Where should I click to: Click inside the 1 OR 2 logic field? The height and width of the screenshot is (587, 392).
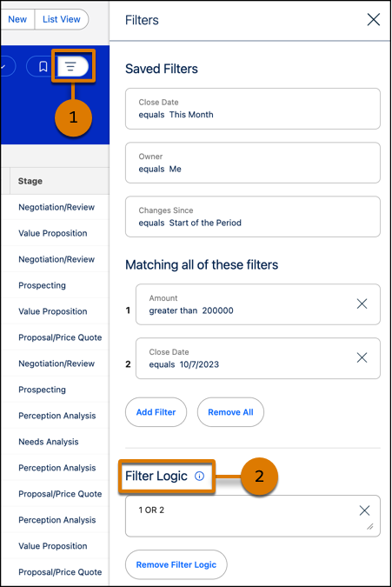pyautogui.click(x=247, y=516)
